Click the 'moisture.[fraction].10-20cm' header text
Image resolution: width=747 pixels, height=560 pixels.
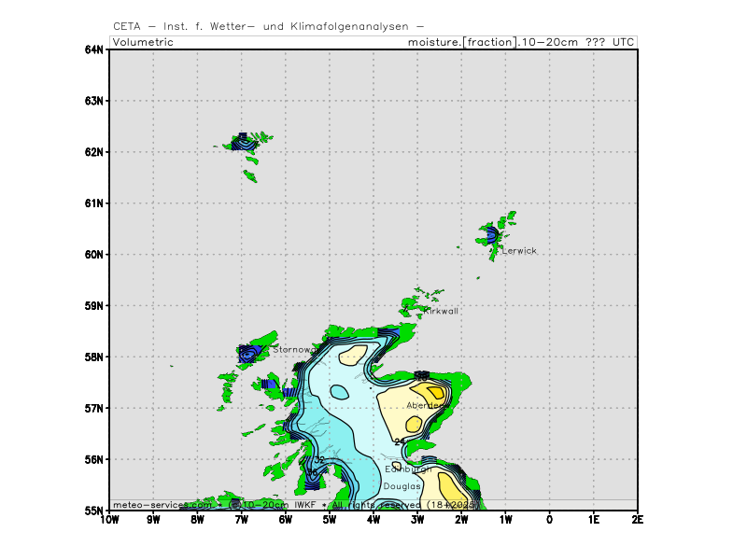pos(493,42)
